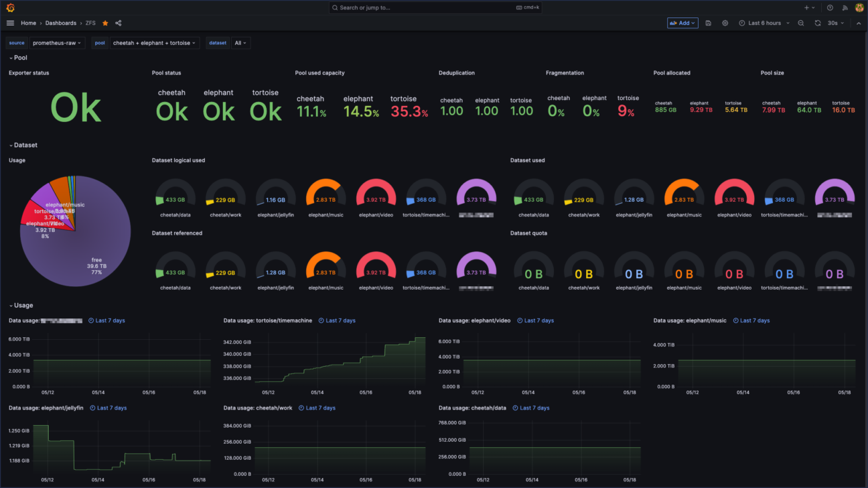Click the Dataset logical used title
Image resolution: width=868 pixels, height=488 pixels.
coord(178,160)
